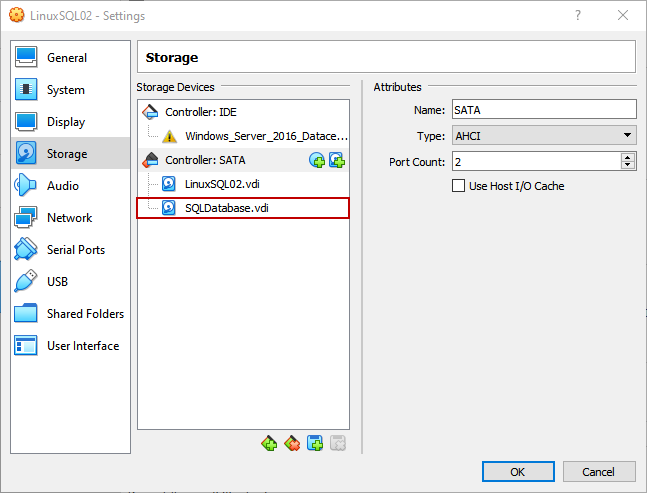The width and height of the screenshot is (647, 493).
Task: Switch to the Network settings category
Action: click(x=69, y=218)
